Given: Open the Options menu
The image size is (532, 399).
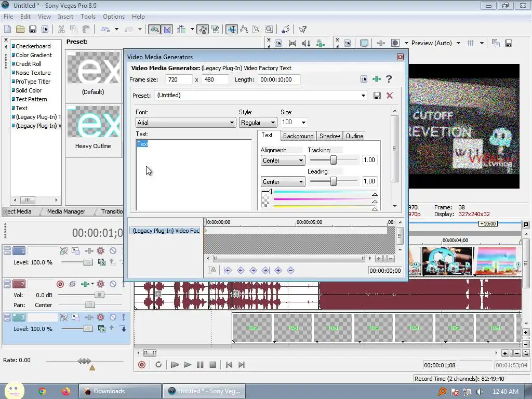Looking at the screenshot, I should [114, 16].
